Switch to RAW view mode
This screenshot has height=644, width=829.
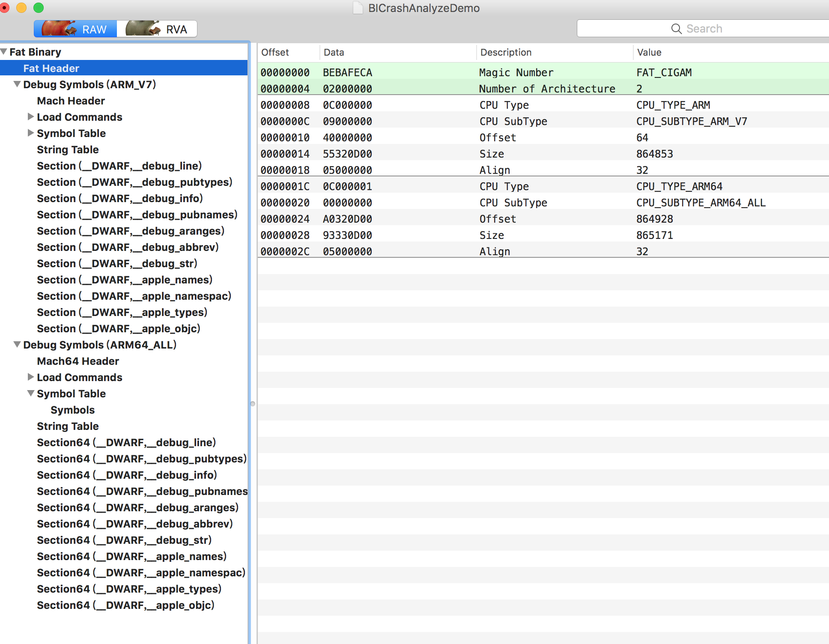75,29
